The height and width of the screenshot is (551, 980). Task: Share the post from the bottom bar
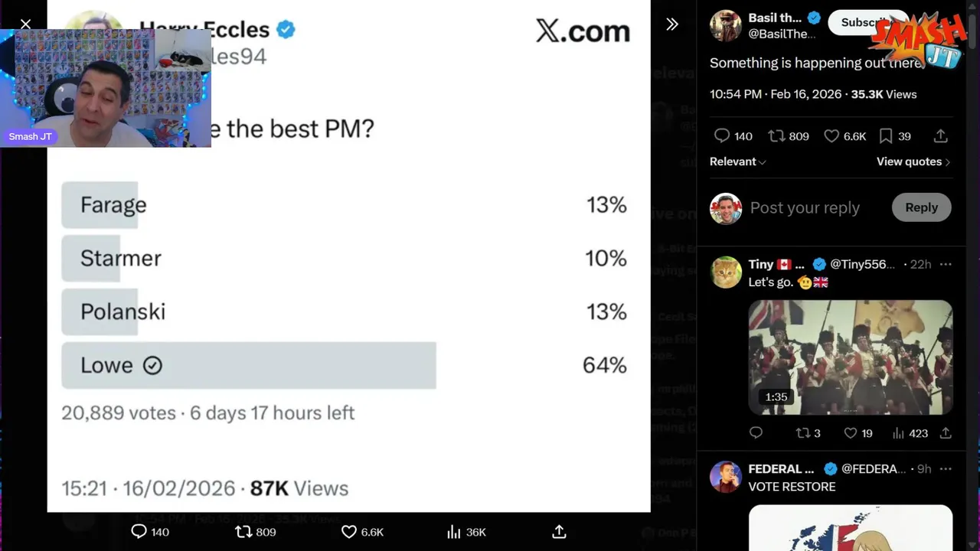coord(559,532)
